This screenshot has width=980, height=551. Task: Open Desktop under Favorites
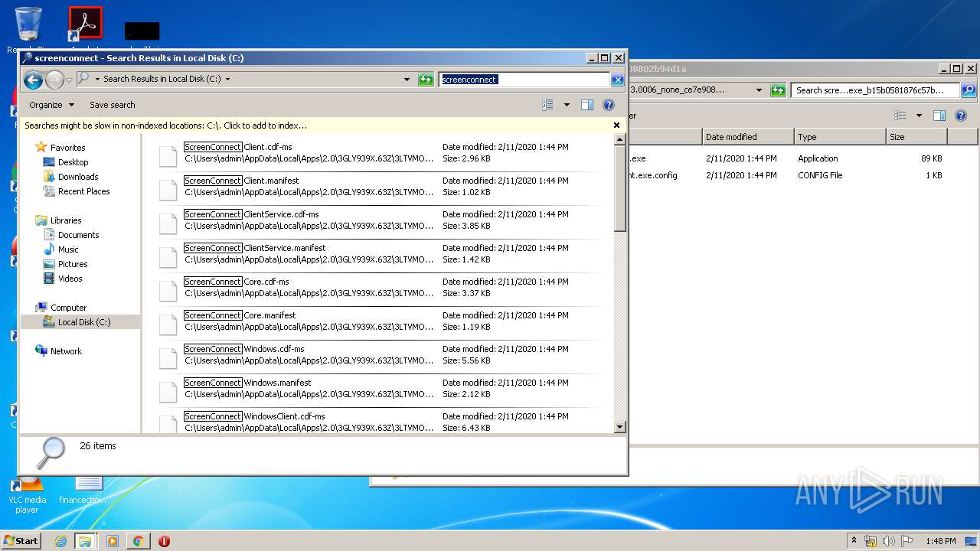[73, 161]
